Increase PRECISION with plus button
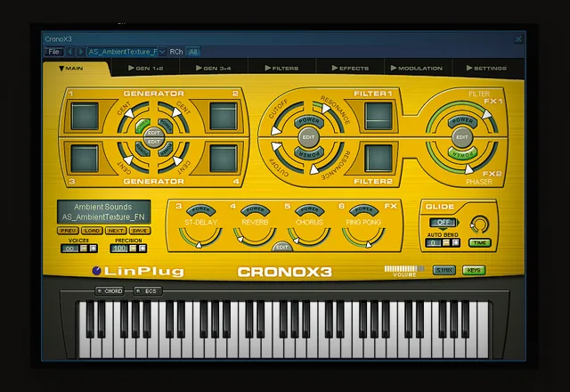The image size is (570, 392). coord(142,249)
